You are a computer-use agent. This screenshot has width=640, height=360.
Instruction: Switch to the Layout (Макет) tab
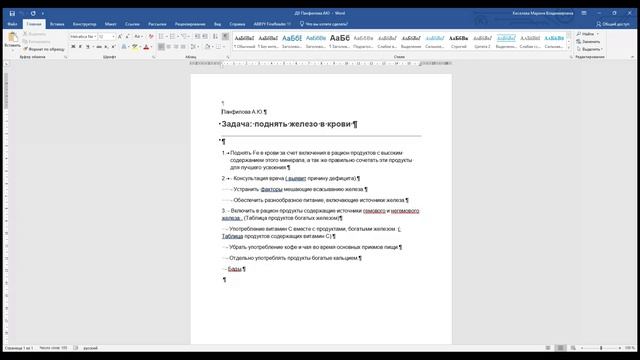(x=111, y=24)
